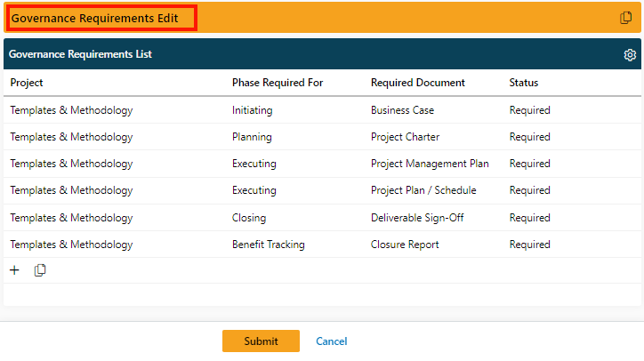Cancel editing governance requirements

click(332, 341)
